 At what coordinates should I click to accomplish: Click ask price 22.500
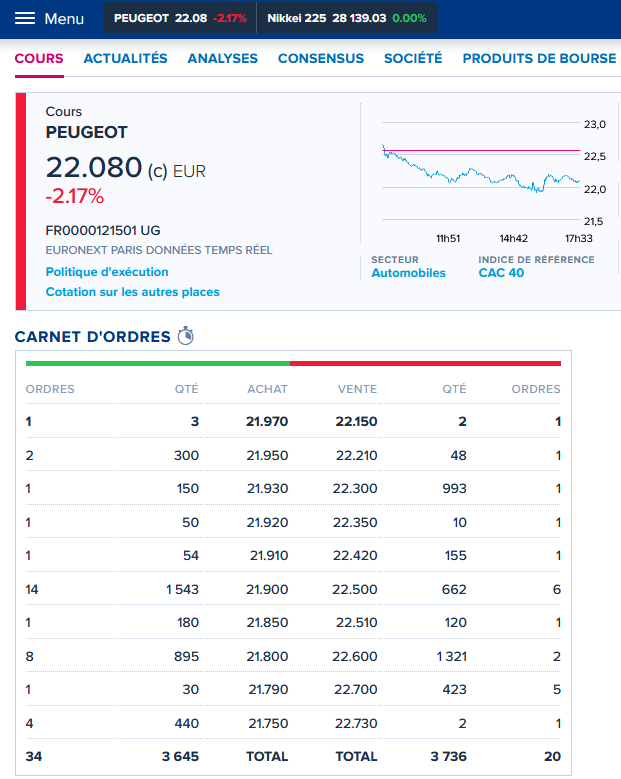click(355, 589)
